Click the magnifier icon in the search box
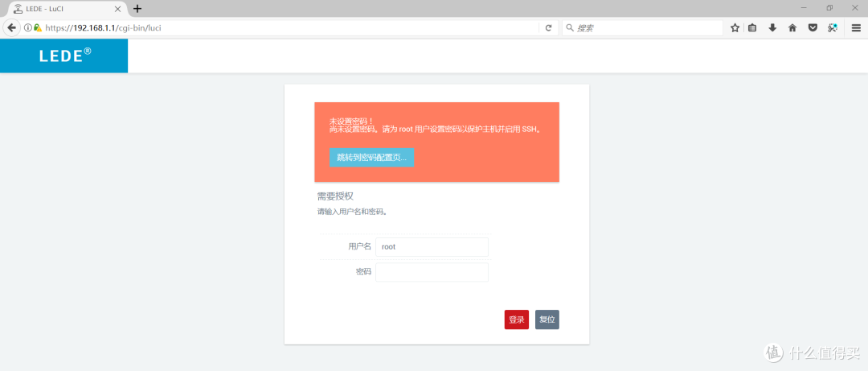The width and height of the screenshot is (868, 371). tap(570, 27)
